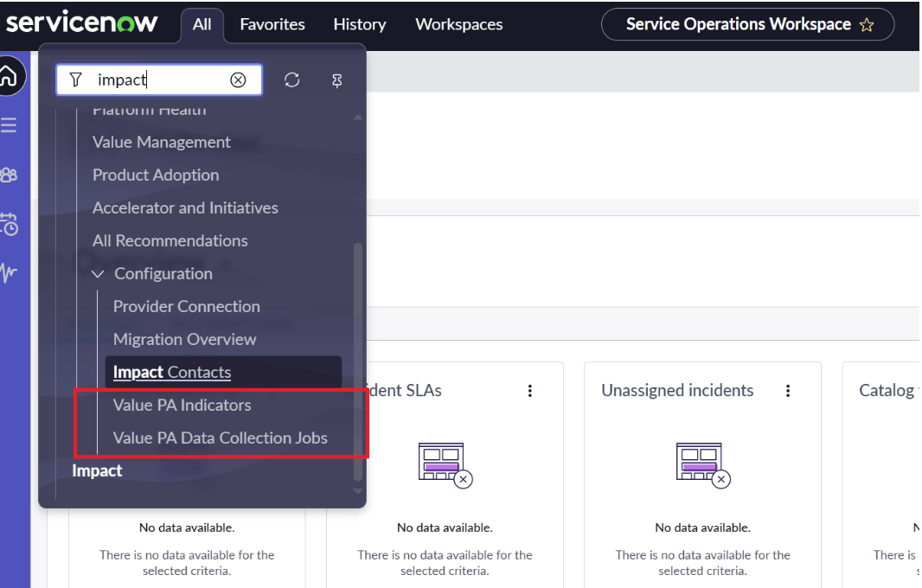Open Accelerator and Initiatives module
Screen dimensions: 922x588
tap(185, 208)
